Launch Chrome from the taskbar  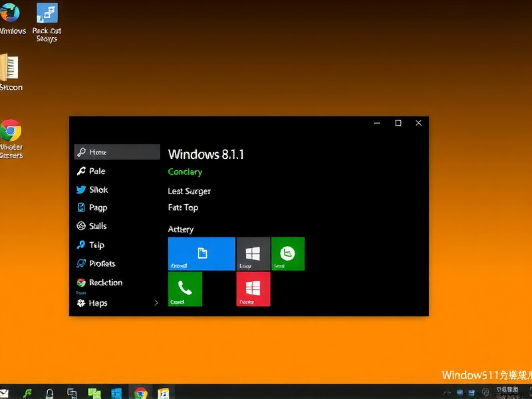[140, 392]
